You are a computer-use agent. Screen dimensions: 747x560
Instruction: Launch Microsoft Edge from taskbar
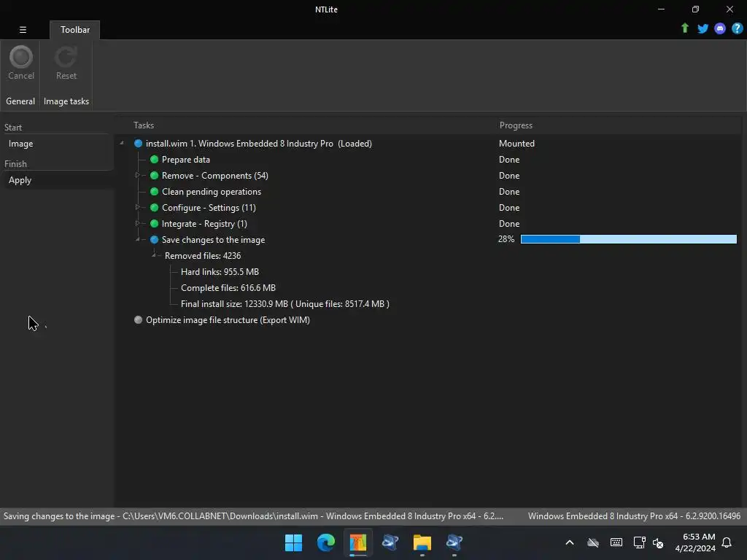tap(326, 542)
